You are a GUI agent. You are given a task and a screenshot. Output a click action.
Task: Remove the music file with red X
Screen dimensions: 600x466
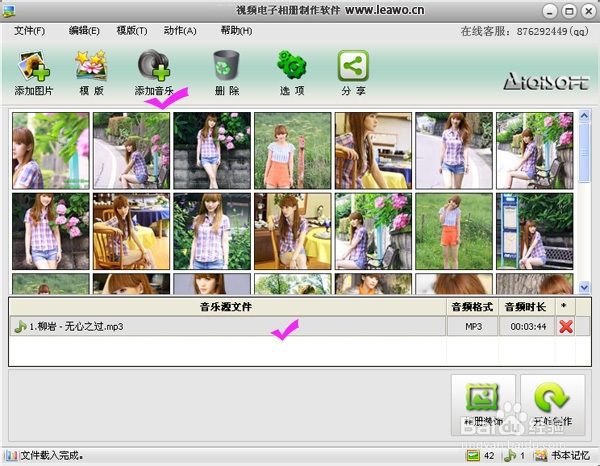(x=566, y=326)
